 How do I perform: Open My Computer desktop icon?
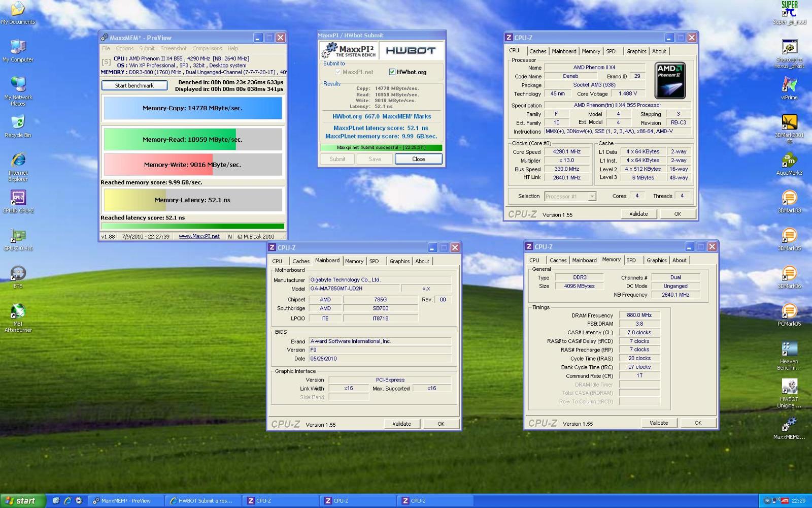click(18, 51)
